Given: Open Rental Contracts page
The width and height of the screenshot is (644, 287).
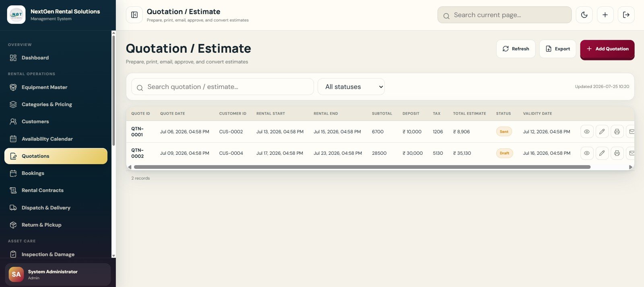Looking at the screenshot, I should pos(56,191).
